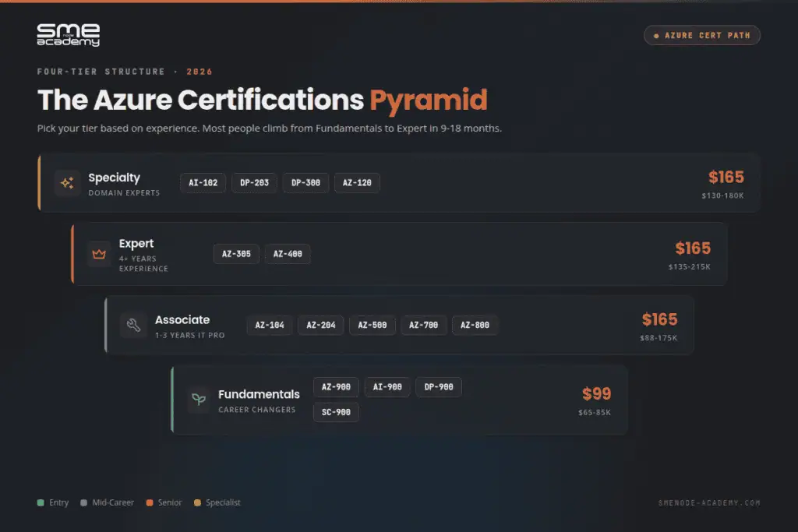Click the $165 price in Specialty row
This screenshot has width=798, height=532.
point(726,177)
